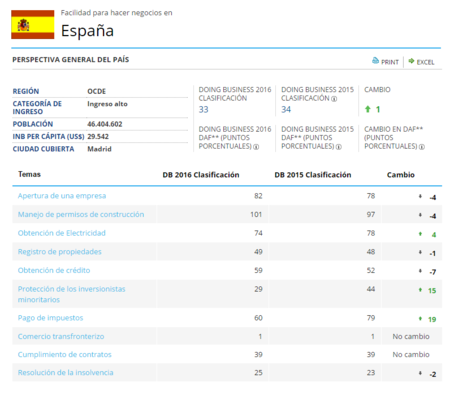Image resolution: width=450 pixels, height=400 pixels.
Task: Click the PRINT link
Action: 390,62
